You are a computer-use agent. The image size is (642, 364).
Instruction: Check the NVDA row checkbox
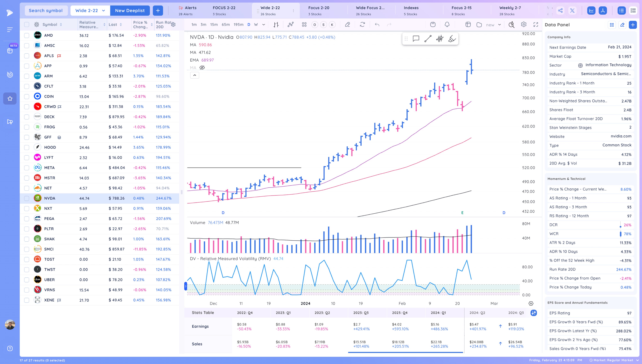tap(26, 198)
